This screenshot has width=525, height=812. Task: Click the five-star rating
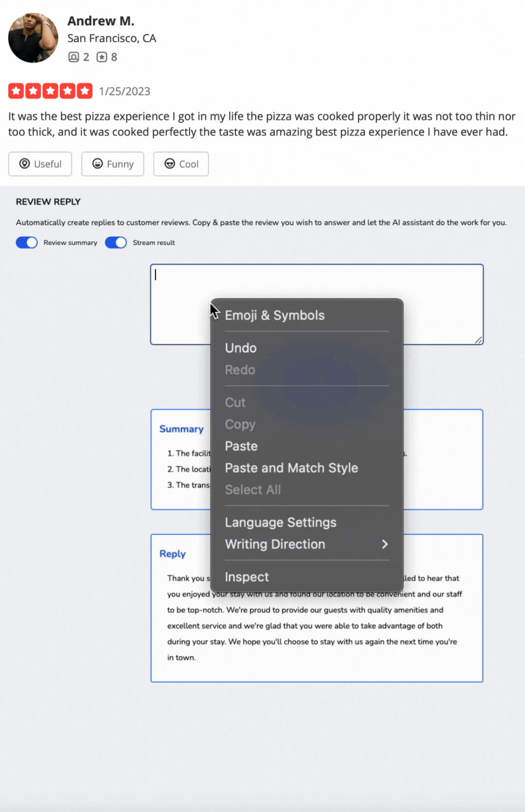tap(50, 91)
